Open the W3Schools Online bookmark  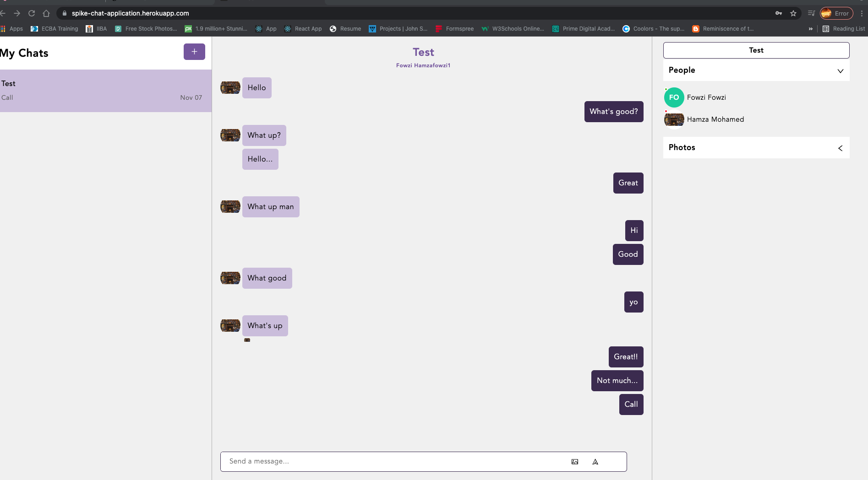(x=513, y=29)
